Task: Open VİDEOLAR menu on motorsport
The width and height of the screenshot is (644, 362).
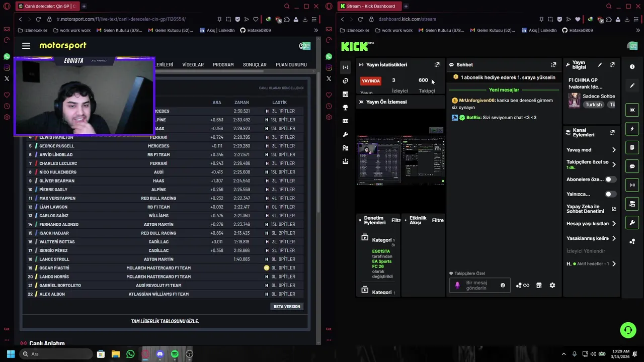Action: (193, 65)
